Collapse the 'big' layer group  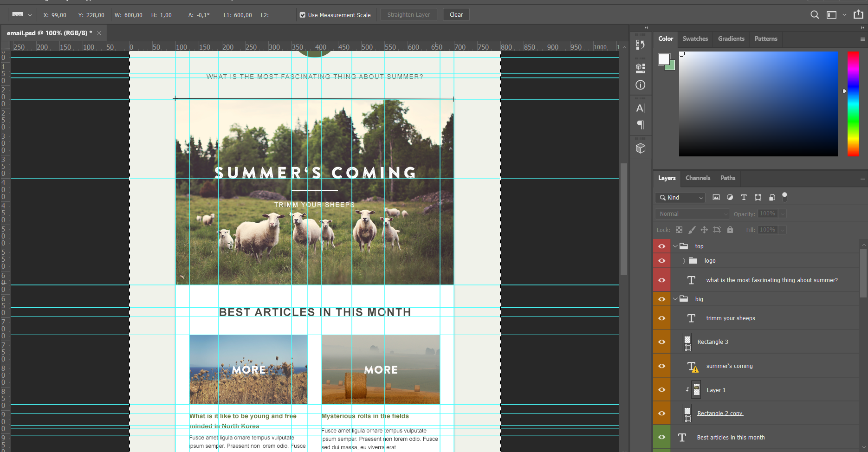point(675,299)
